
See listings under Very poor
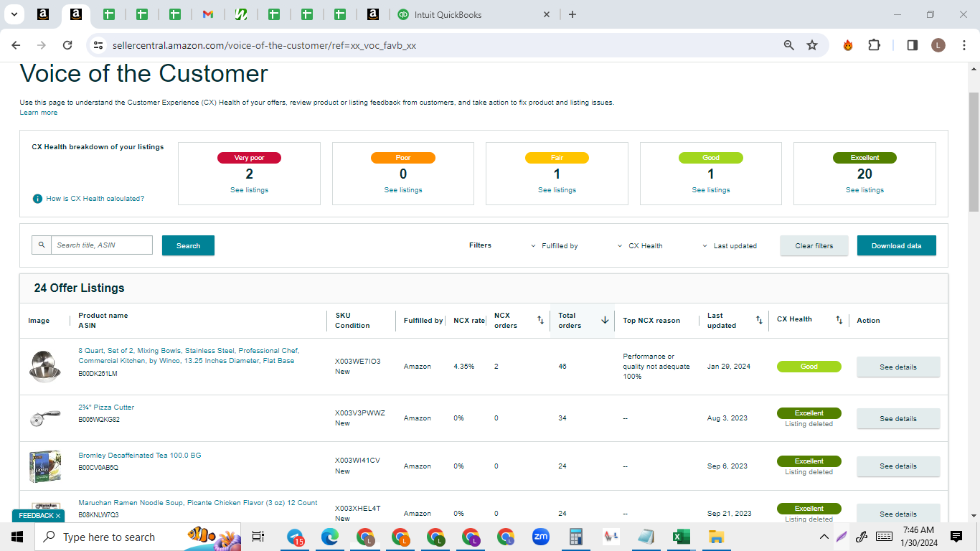pos(249,190)
